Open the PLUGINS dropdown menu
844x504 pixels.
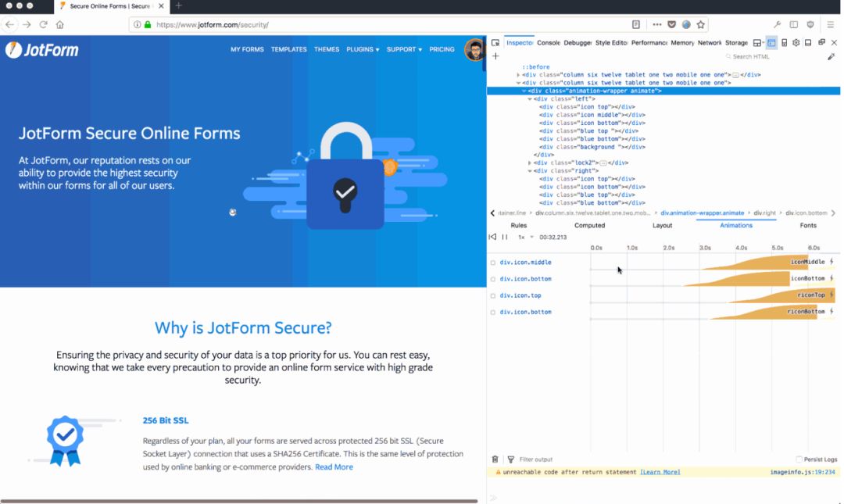point(363,49)
